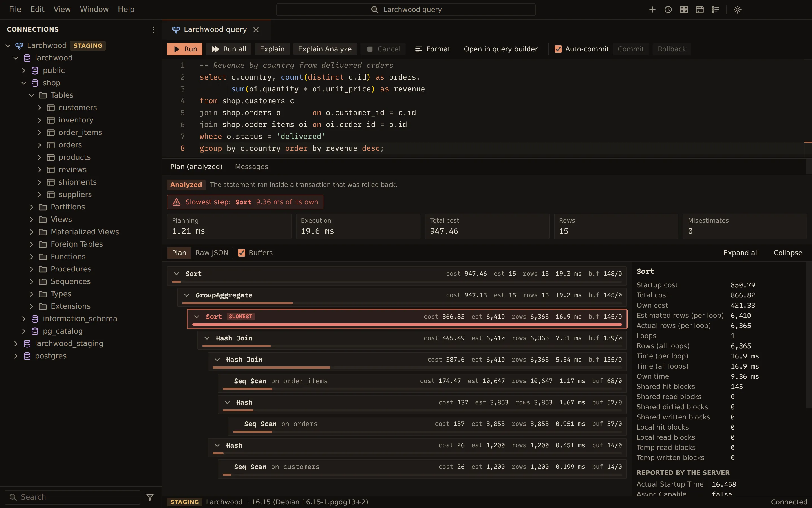The height and width of the screenshot is (508, 812).
Task: Select the shipments table in tree
Action: 78,182
